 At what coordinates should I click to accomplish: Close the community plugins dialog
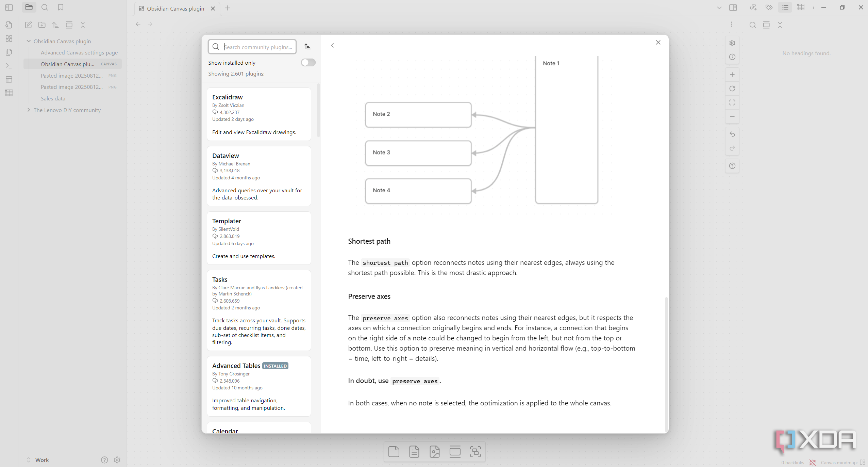[658, 42]
